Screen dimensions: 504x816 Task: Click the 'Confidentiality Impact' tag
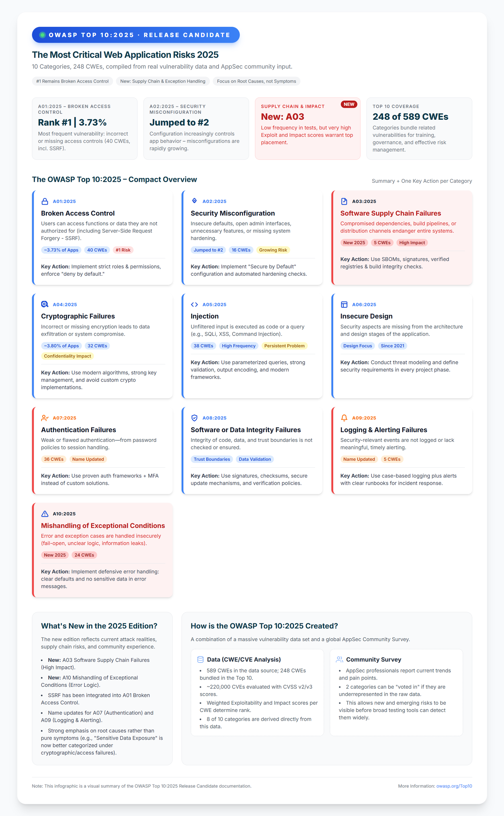67,356
